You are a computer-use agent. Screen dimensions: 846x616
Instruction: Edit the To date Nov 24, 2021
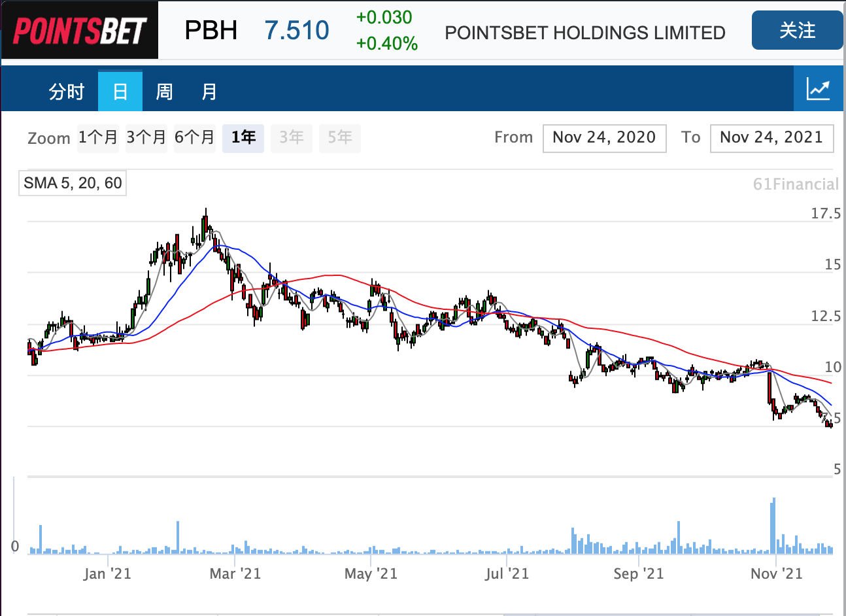771,138
